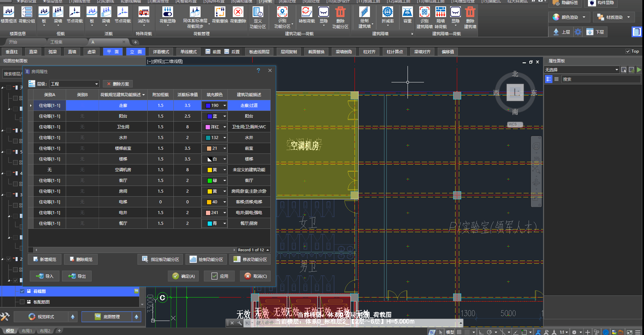Toggle the Top checkbox
This screenshot has height=335, width=644.
click(x=628, y=51)
